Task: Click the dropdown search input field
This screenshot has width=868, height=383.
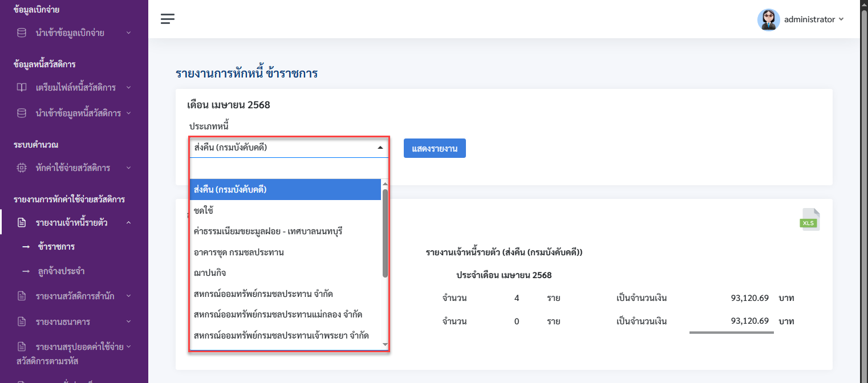Action: click(x=289, y=168)
